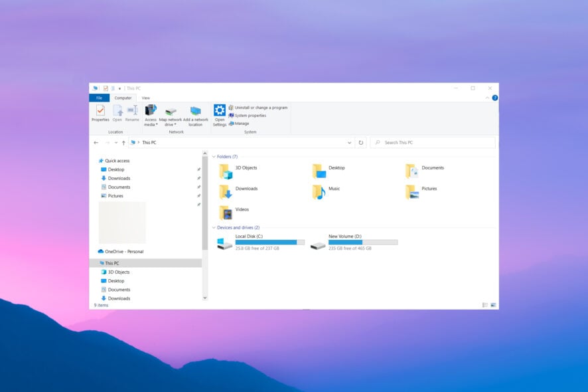Click New Volume (D:) usage bar

click(363, 243)
